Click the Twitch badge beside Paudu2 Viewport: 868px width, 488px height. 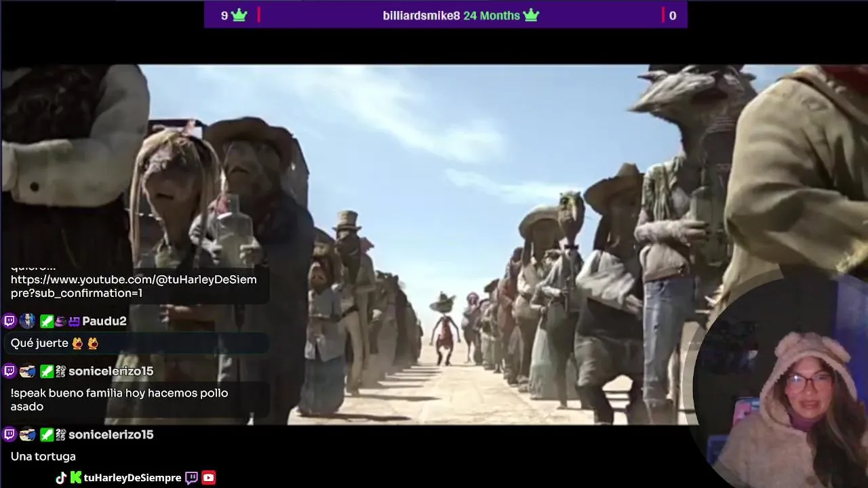[x=9, y=321]
